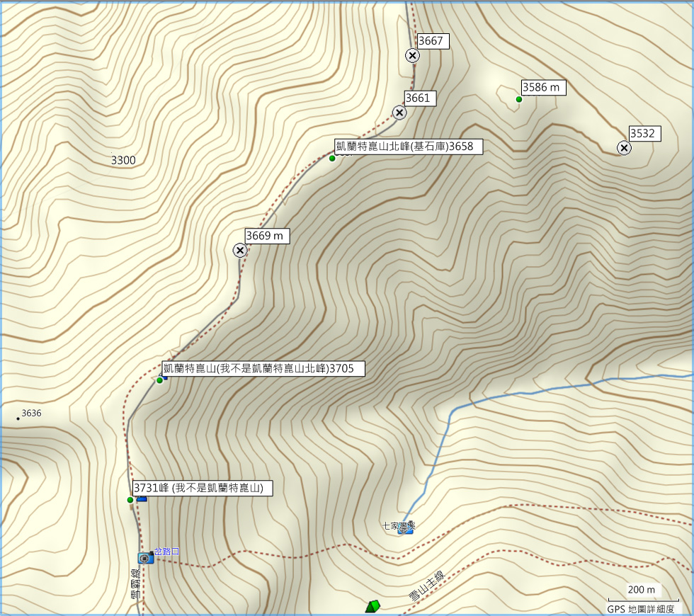Select the 3661 waypoint X marker
Image resolution: width=694 pixels, height=616 pixels.
tap(399, 113)
